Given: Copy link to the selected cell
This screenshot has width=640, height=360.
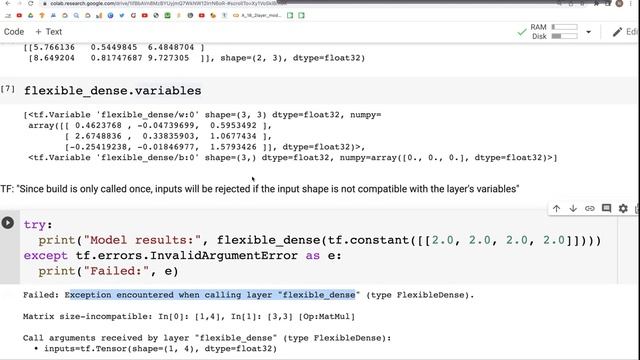Looking at the screenshot, I should point(590,209).
